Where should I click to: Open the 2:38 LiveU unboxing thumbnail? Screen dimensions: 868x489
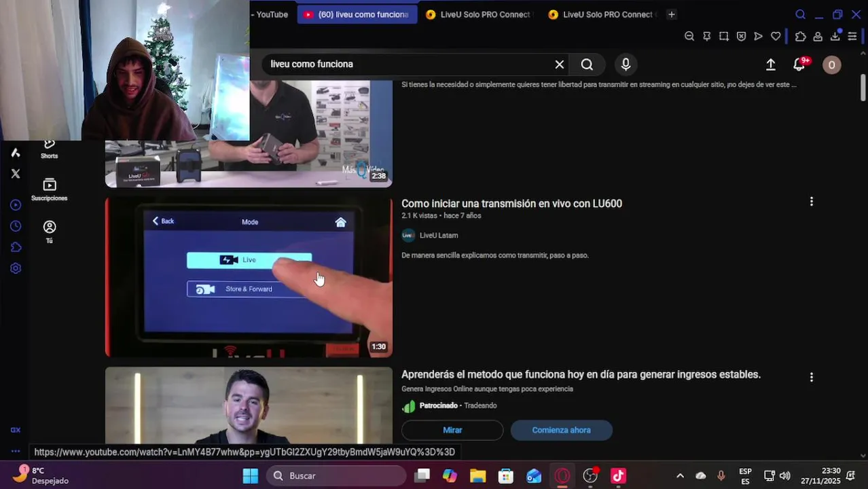pyautogui.click(x=249, y=134)
